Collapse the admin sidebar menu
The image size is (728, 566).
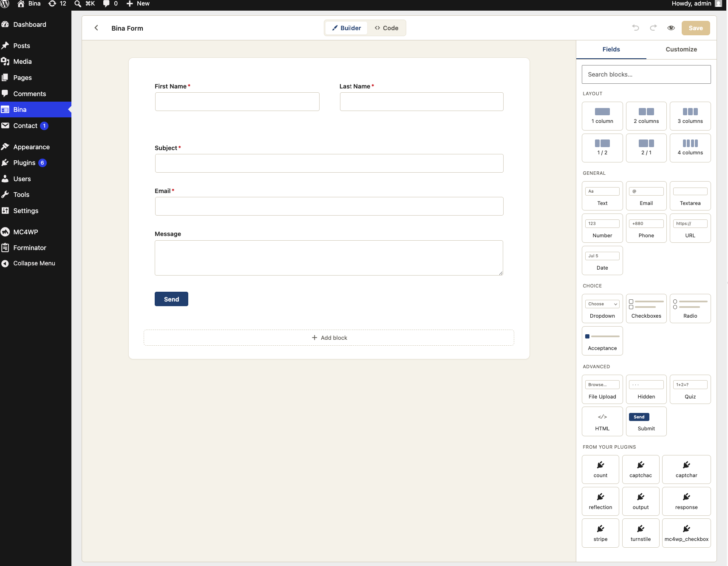coord(36,263)
